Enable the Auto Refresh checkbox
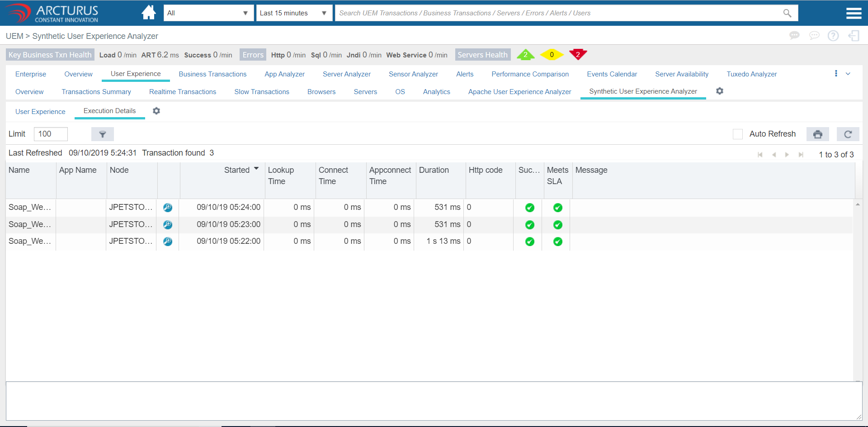This screenshot has height=427, width=868. 737,134
